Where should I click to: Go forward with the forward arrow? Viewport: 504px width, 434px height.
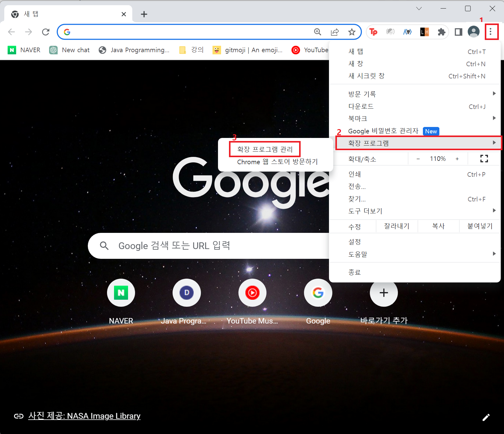pyautogui.click(x=29, y=32)
